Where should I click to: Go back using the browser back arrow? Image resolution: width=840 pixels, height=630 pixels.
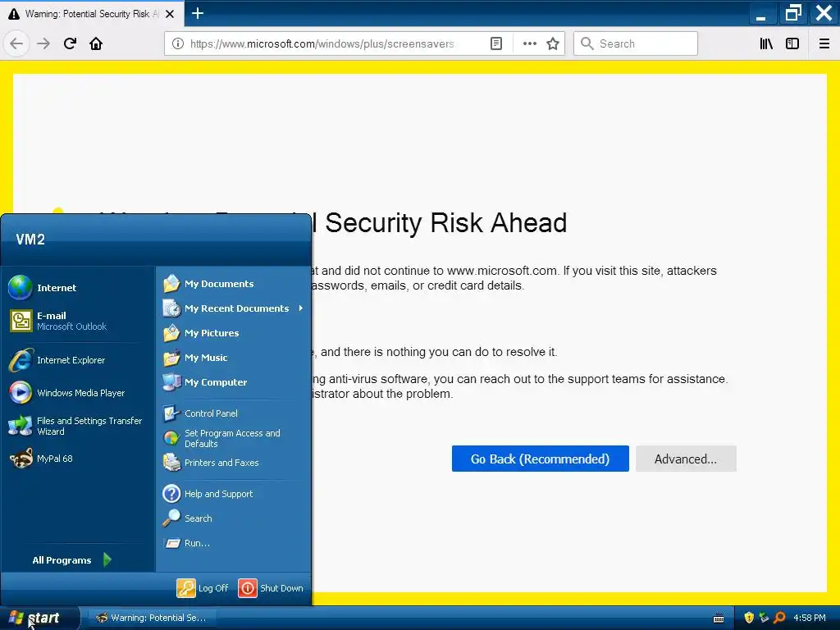pyautogui.click(x=16, y=43)
